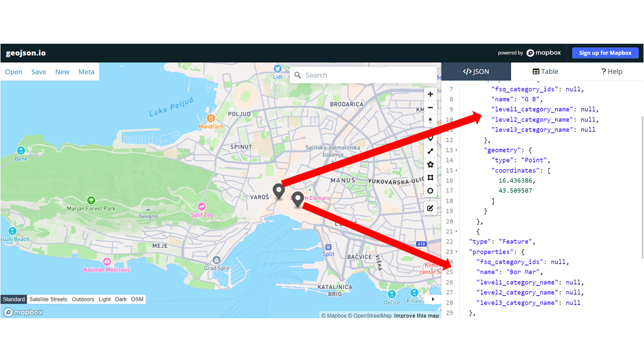The image size is (644, 362).
Task: Expand projection arrow at map bottom right
Action: pyautogui.click(x=433, y=299)
